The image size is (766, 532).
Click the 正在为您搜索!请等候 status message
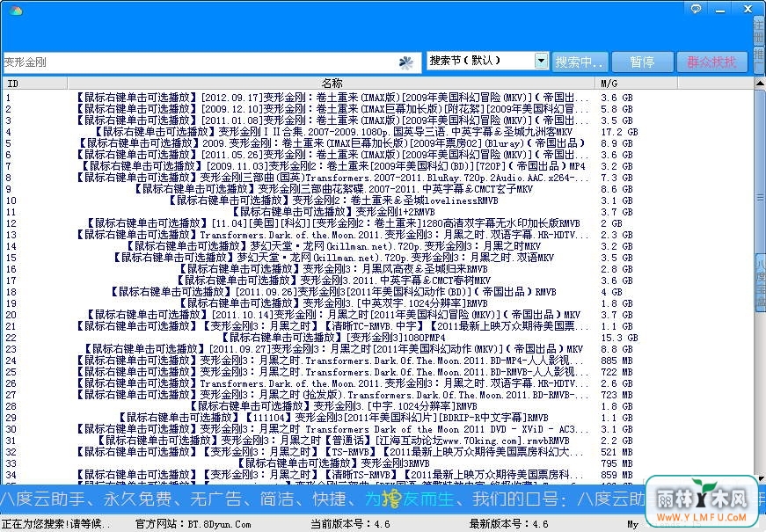55,524
